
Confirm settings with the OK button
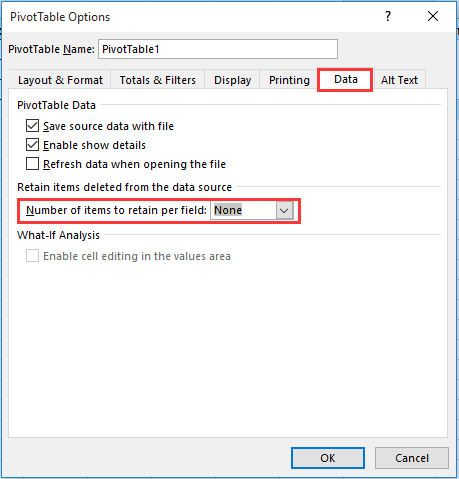pos(328,458)
